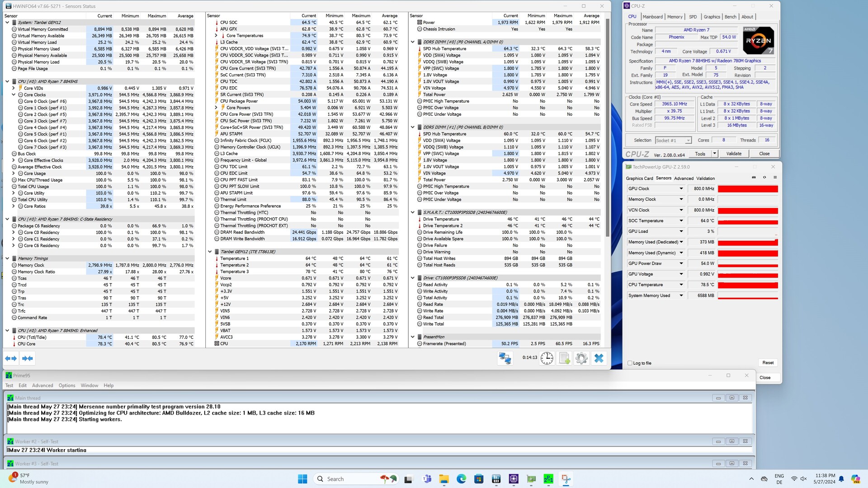This screenshot has height=488, width=868.
Task: Click HWiNFO vertical scrollbar
Action: coord(608,127)
